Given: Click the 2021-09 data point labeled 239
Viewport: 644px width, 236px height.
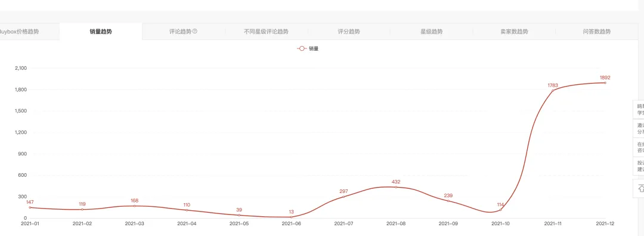Looking at the screenshot, I should [448, 201].
